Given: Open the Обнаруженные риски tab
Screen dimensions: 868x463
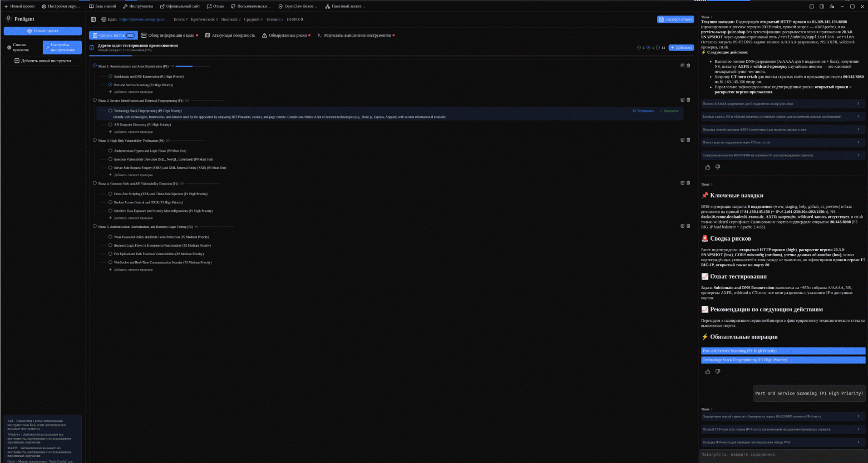Looking at the screenshot, I should (286, 35).
